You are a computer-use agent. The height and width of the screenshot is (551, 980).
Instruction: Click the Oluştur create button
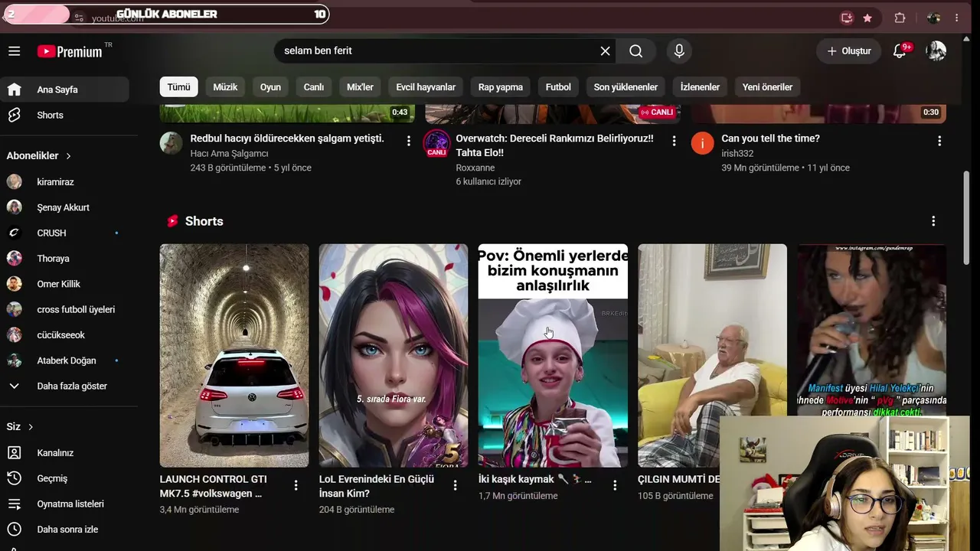(x=848, y=51)
